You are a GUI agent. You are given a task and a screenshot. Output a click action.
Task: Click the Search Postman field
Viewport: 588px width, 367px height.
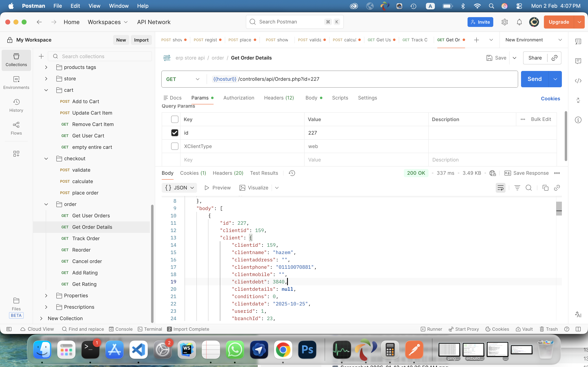[x=289, y=22]
